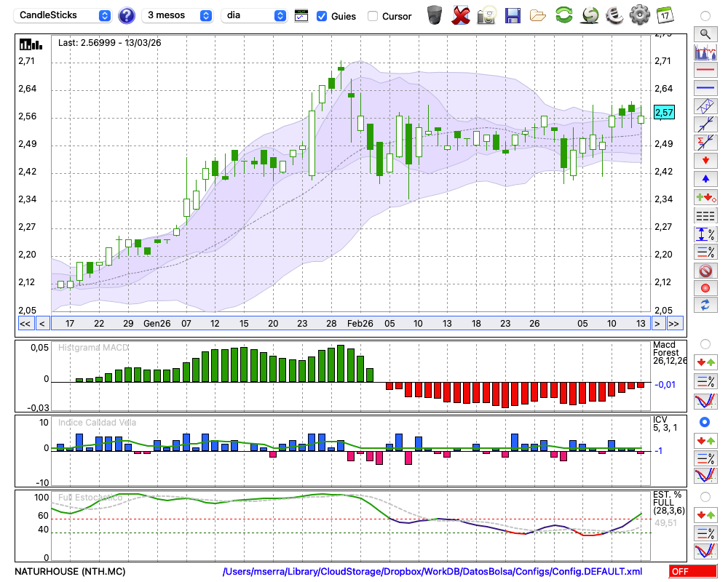Click the calendar icon showing 17
Viewport: 728px width, 582px height.
coord(665,15)
